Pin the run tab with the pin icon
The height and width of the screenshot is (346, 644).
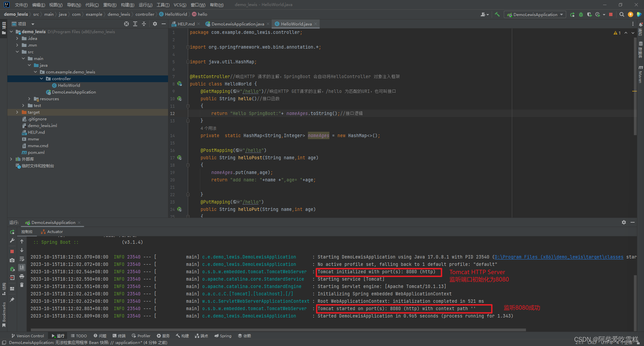tap(12, 299)
